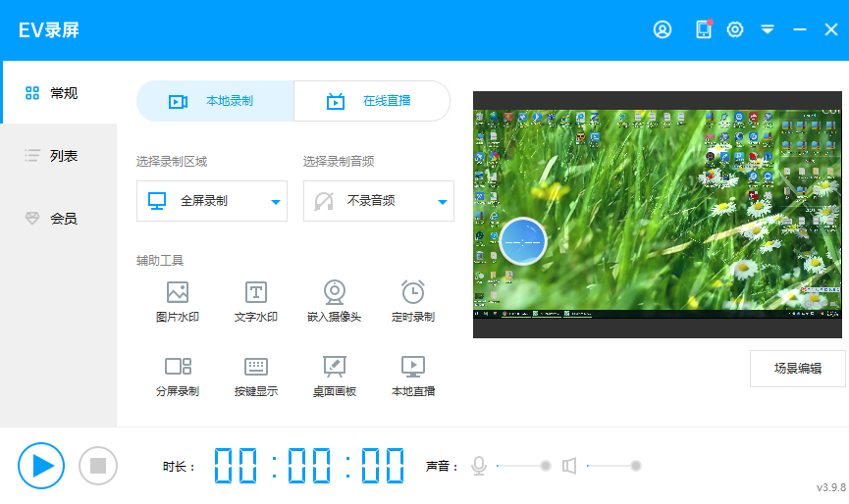849x504 pixels.
Task: Open the 桌面画板 desktop drawing board
Action: (x=335, y=377)
